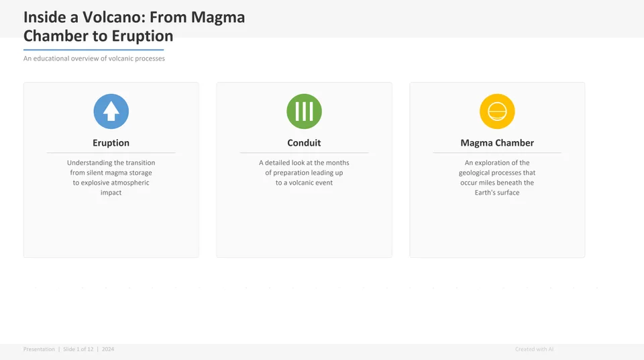Select the Eruption card heading
The image size is (644, 360).
pyautogui.click(x=111, y=143)
